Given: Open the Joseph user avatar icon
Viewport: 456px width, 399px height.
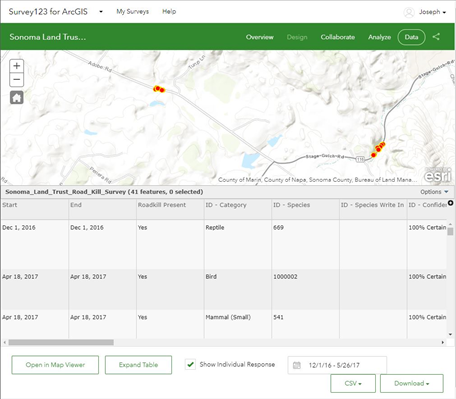Looking at the screenshot, I should pos(409,12).
